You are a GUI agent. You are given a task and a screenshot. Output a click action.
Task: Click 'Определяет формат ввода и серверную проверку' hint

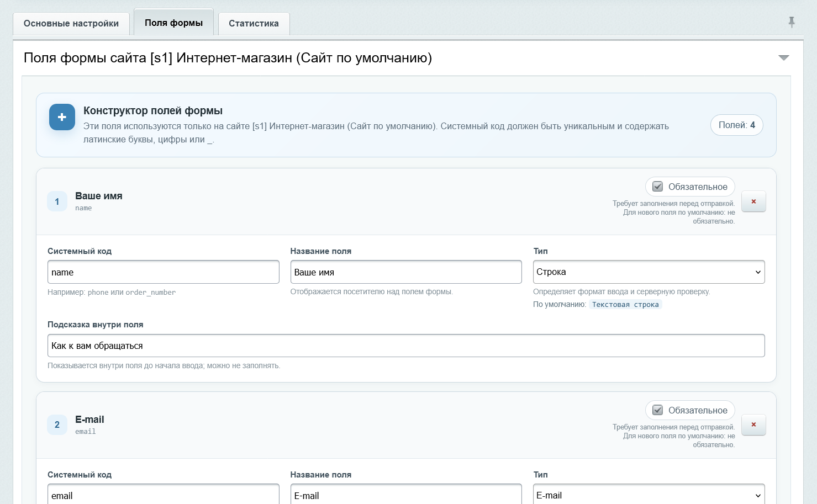621,291
